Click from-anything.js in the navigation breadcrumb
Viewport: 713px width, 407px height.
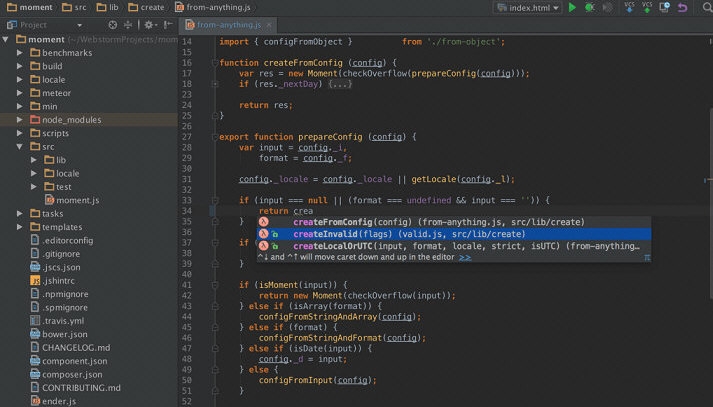coord(213,7)
